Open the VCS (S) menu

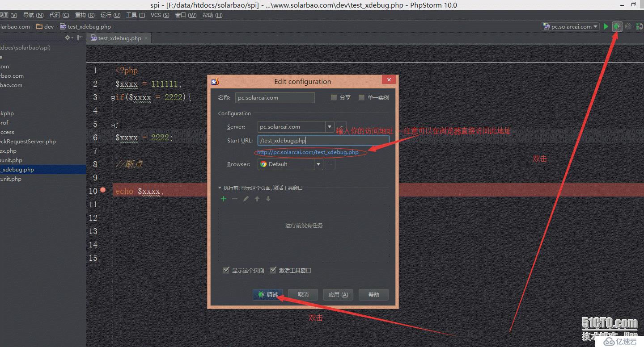click(160, 15)
